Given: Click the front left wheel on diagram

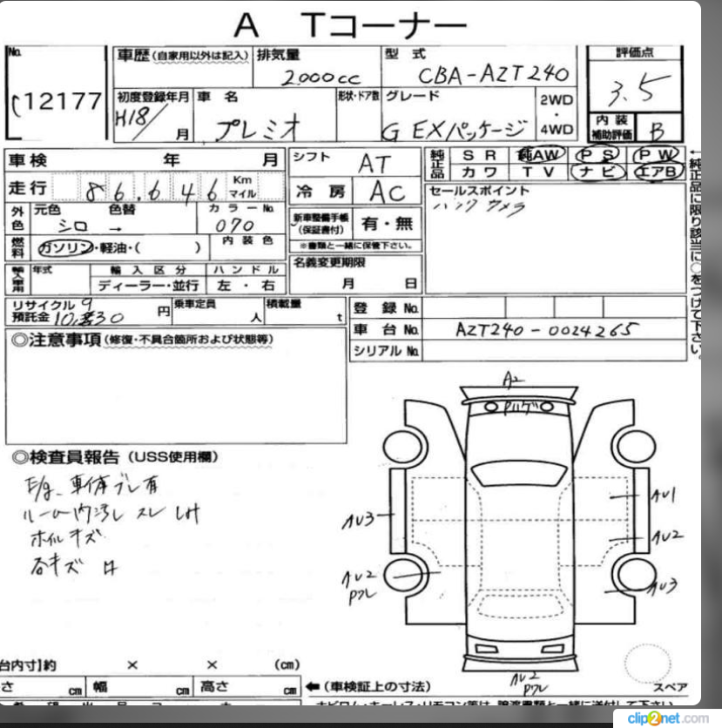Looking at the screenshot, I should [403, 447].
